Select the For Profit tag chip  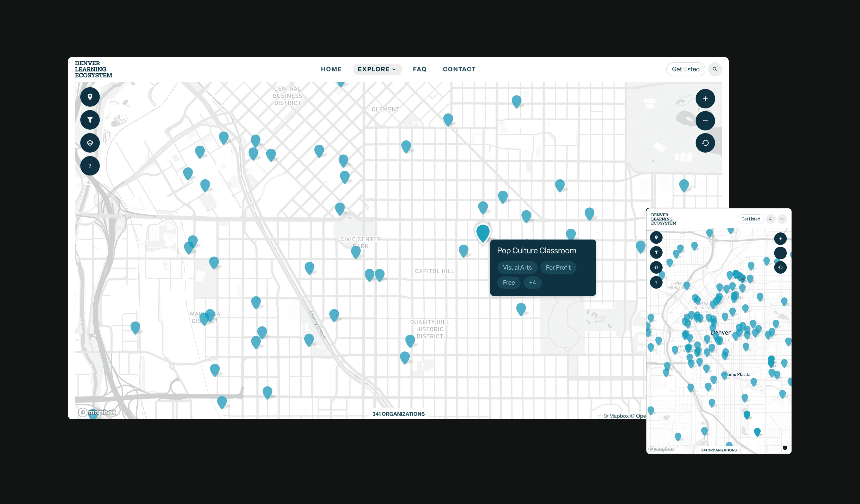(558, 268)
